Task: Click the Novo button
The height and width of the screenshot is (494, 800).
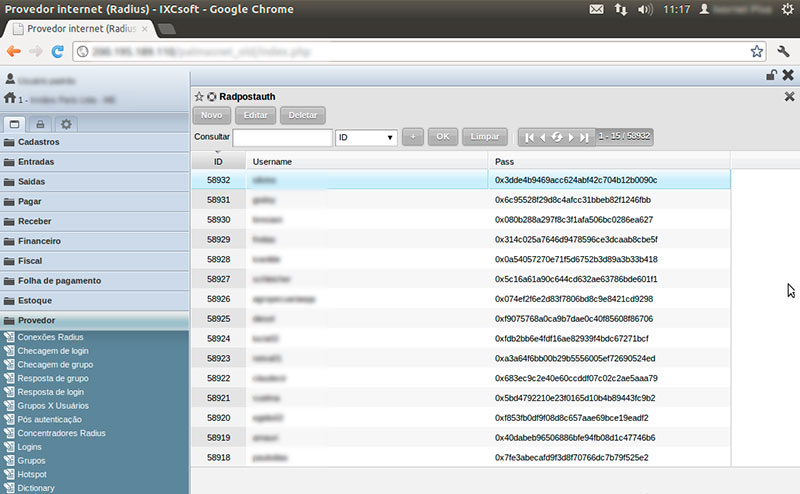Action: pos(211,115)
